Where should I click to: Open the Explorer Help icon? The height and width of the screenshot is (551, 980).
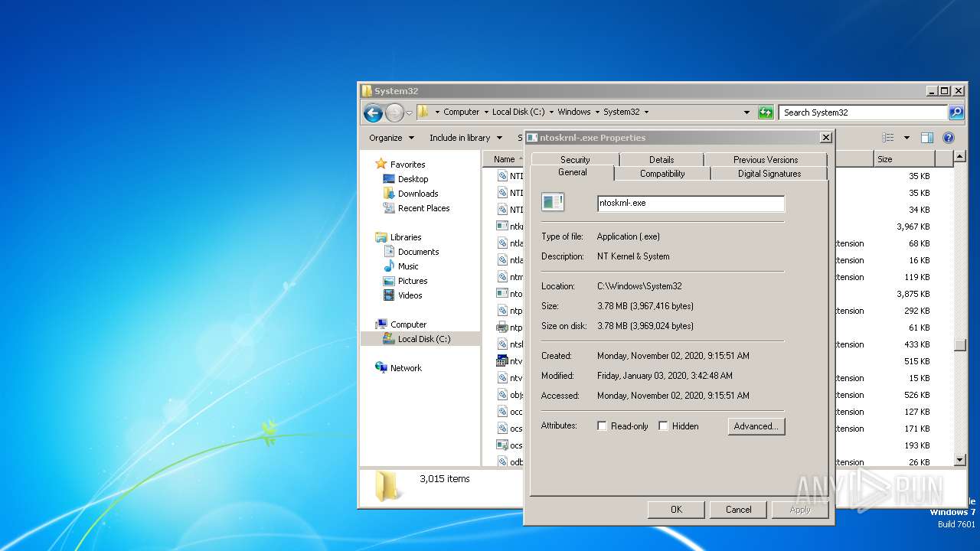coord(949,138)
